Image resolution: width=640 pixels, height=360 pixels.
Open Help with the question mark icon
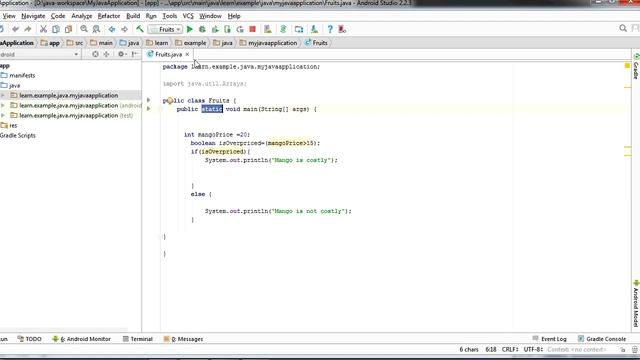(x=330, y=29)
